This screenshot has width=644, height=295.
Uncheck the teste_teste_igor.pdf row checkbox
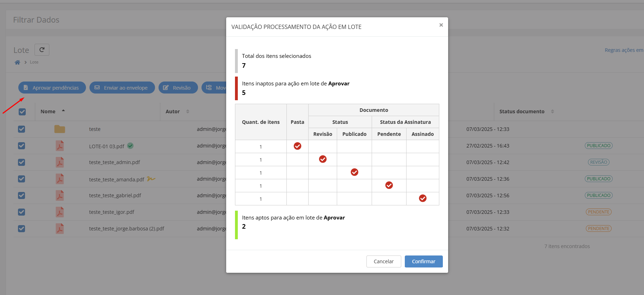tap(21, 212)
